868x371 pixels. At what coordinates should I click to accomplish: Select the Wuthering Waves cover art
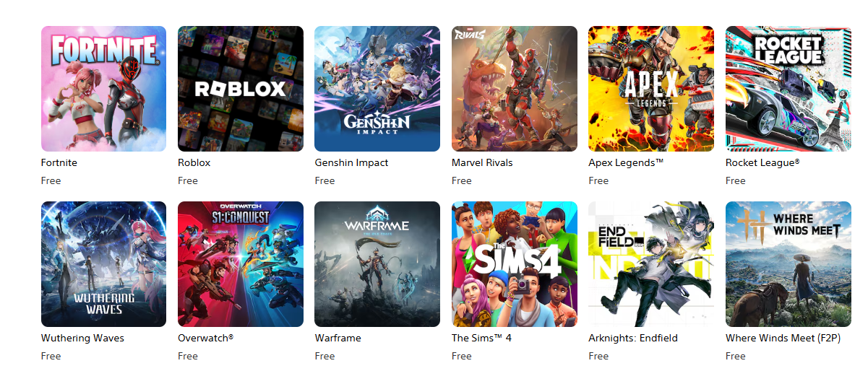click(x=103, y=264)
